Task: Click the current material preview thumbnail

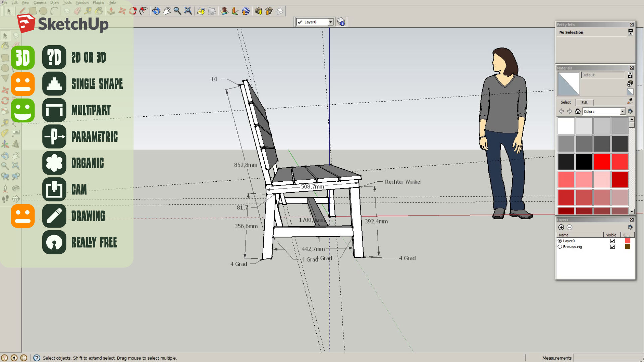Action: tap(569, 84)
